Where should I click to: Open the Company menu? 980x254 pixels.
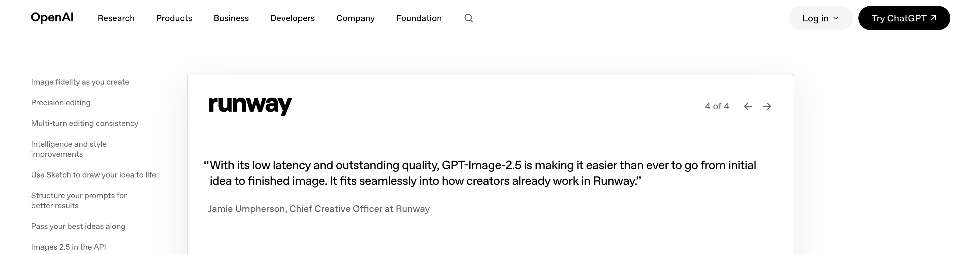(355, 18)
